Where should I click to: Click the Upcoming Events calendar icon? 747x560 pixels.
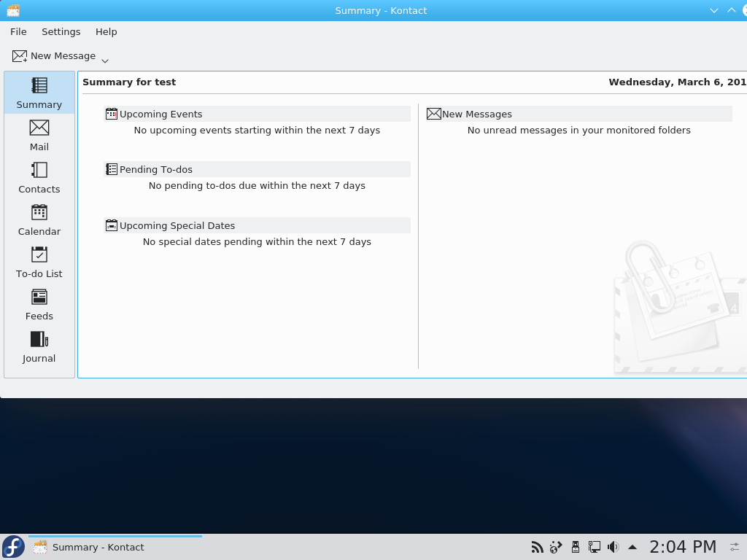point(112,114)
